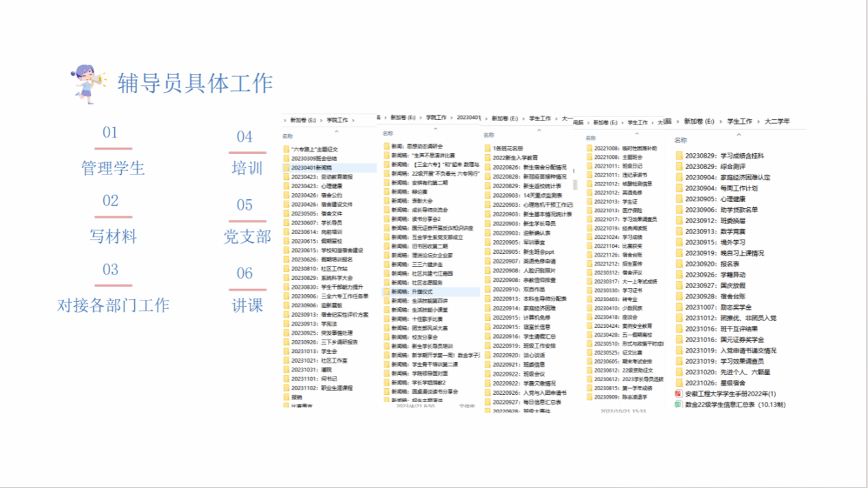Image resolution: width=868 pixels, height=488 pixels.
Task: Click the folder icon for 20231026: 星级宿舍
Action: pyautogui.click(x=679, y=383)
